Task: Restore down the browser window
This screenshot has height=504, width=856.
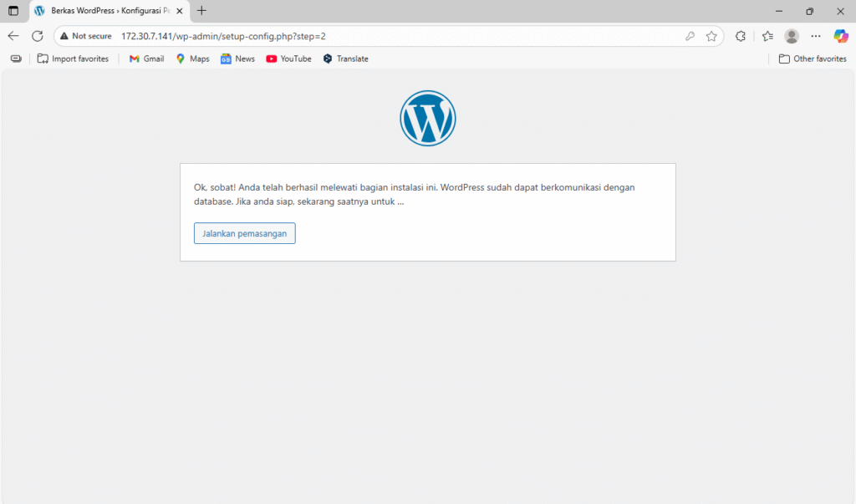Action: (x=809, y=11)
